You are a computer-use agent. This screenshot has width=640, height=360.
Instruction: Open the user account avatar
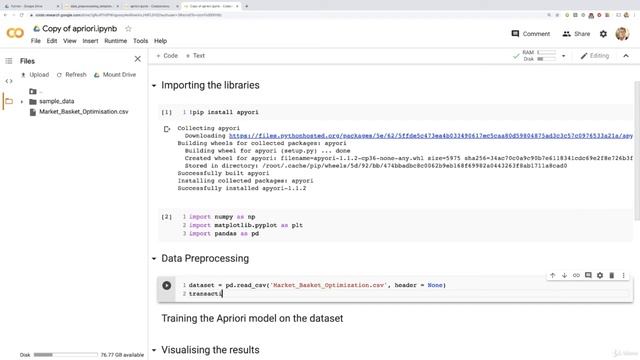pyautogui.click(x=622, y=33)
